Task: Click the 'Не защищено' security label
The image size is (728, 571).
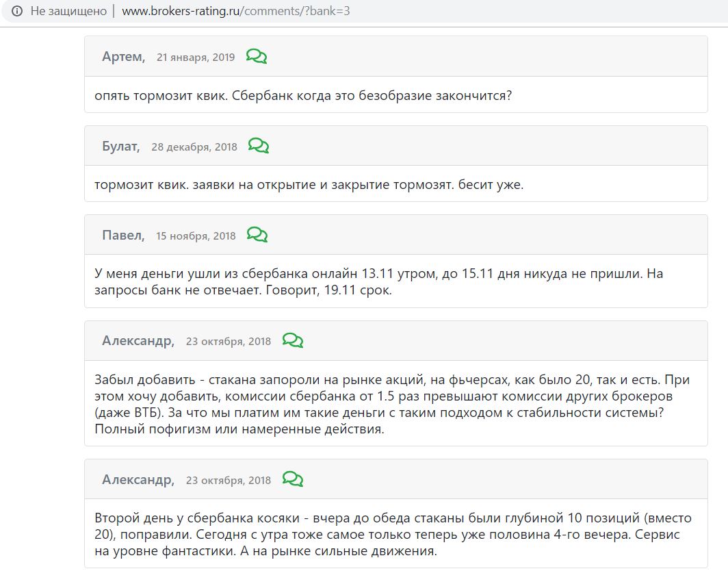Action: tap(68, 11)
